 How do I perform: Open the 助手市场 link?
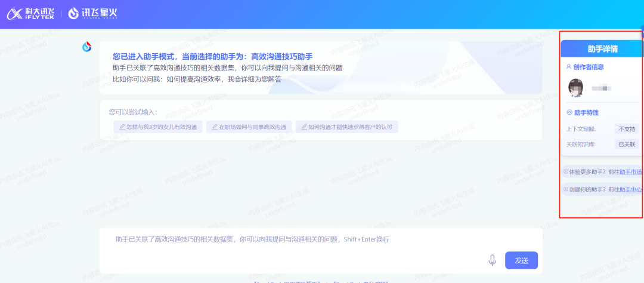pos(630,172)
